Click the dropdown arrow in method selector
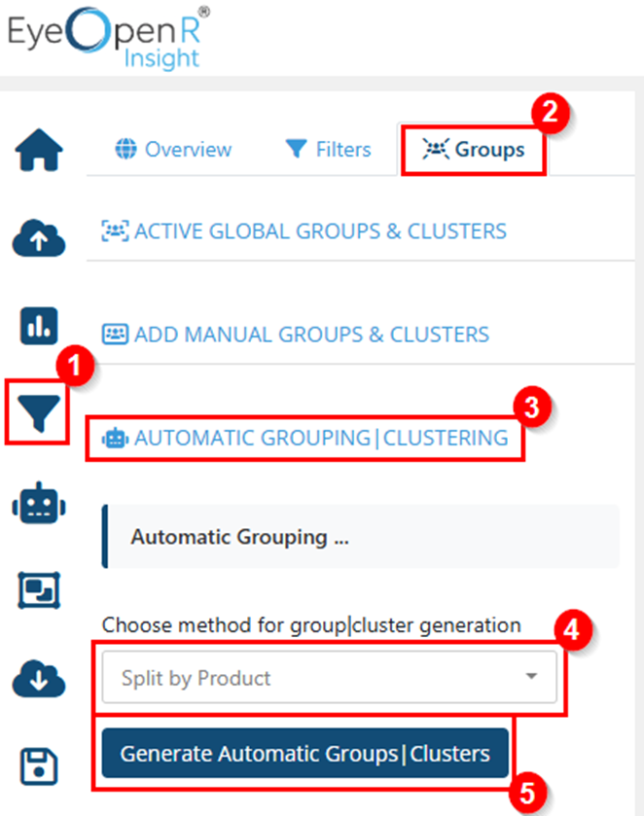This screenshot has height=816, width=644. (x=531, y=677)
